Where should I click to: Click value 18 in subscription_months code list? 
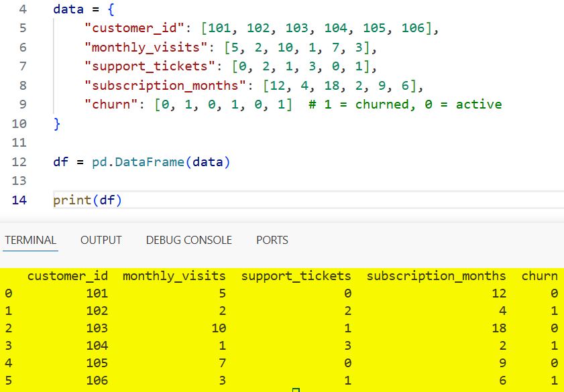pos(332,85)
